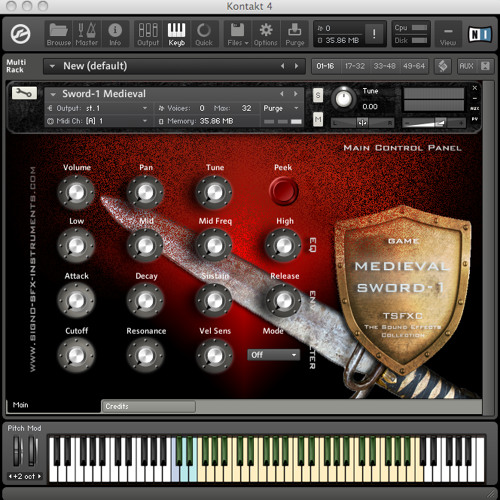Image resolution: width=500 pixels, height=500 pixels.
Task: Click the instrument pan slider
Action: pos(362,123)
